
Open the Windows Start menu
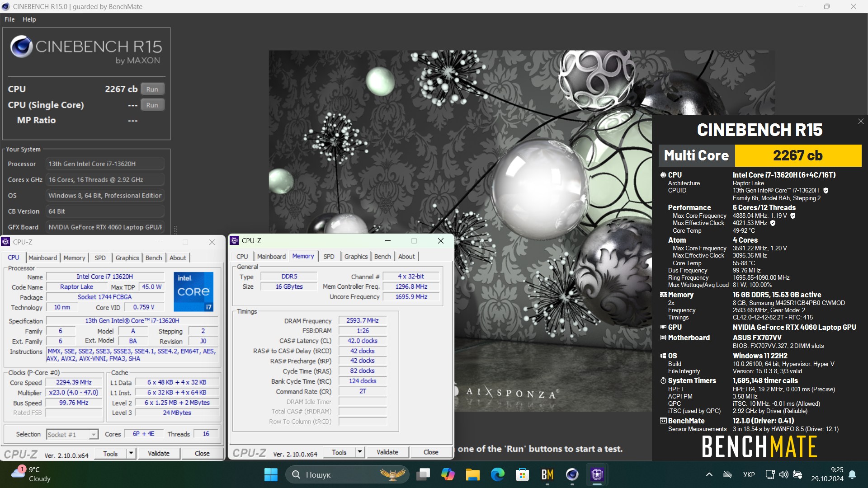point(271,474)
